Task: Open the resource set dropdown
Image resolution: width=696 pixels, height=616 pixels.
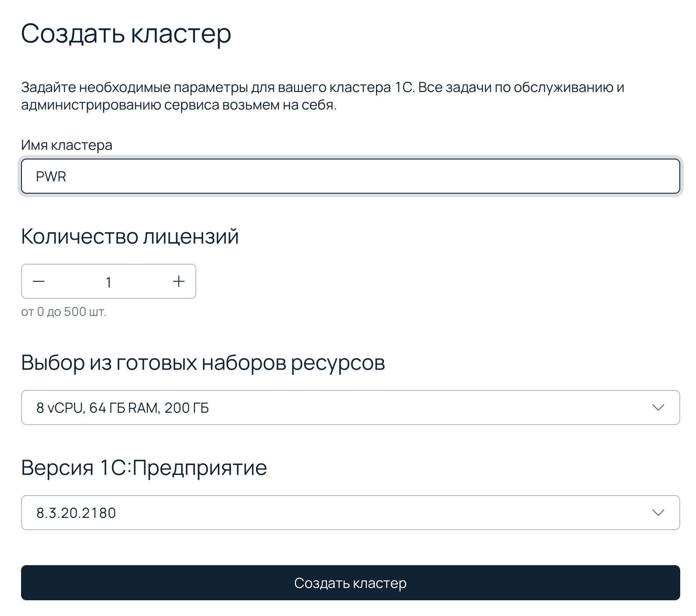Action: [x=351, y=407]
